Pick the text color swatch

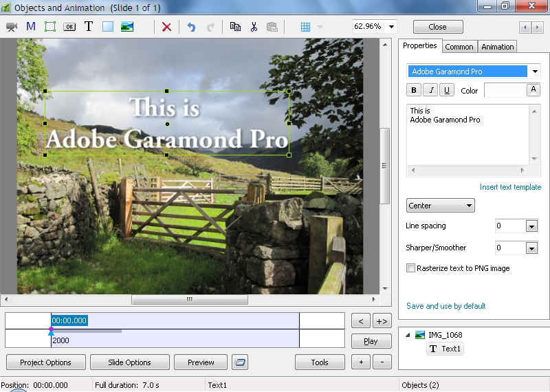click(505, 90)
